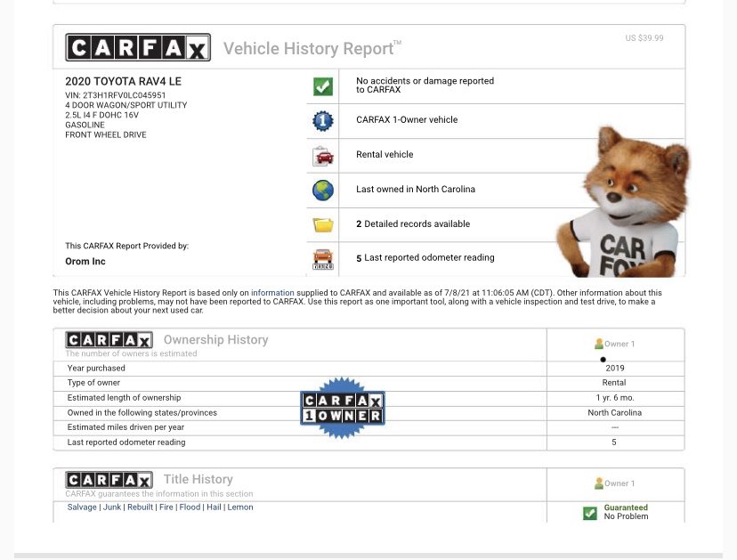Click the 'Year purchased' row label
The image size is (737, 560).
(x=96, y=369)
